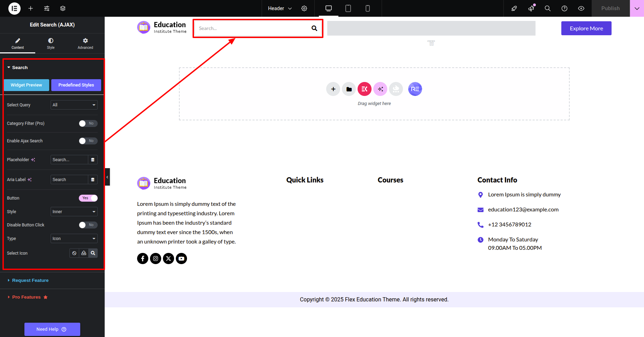
Task: Click the AI sparkle next to Aria Label
Action: [x=30, y=180]
